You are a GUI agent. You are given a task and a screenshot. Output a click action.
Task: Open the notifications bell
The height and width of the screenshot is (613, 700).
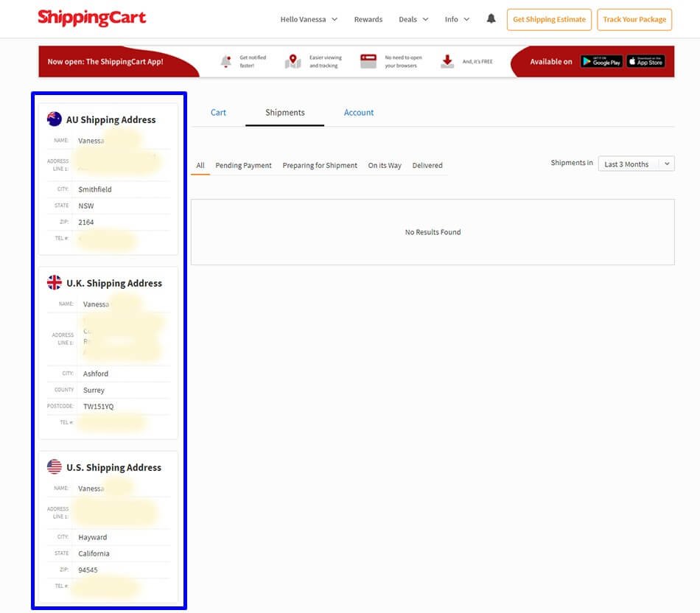[491, 18]
